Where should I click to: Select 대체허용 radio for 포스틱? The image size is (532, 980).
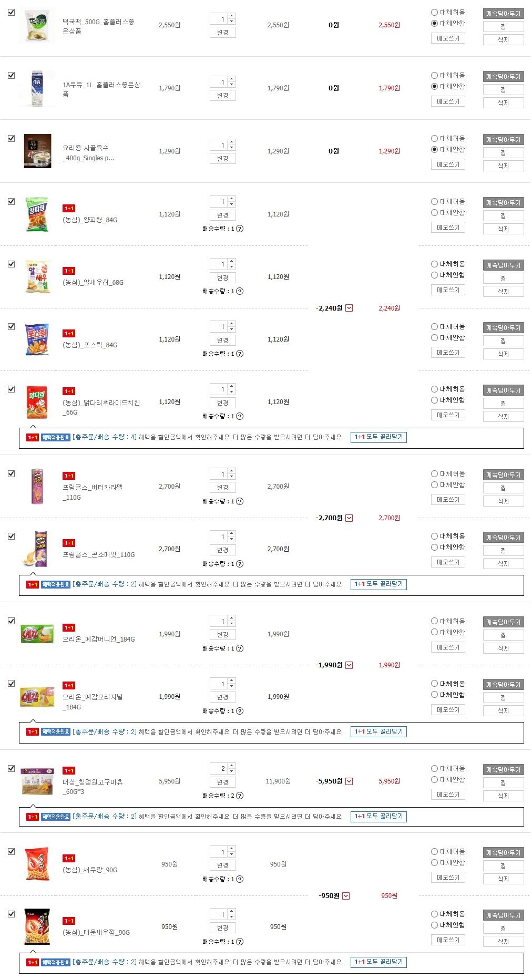pos(434,326)
